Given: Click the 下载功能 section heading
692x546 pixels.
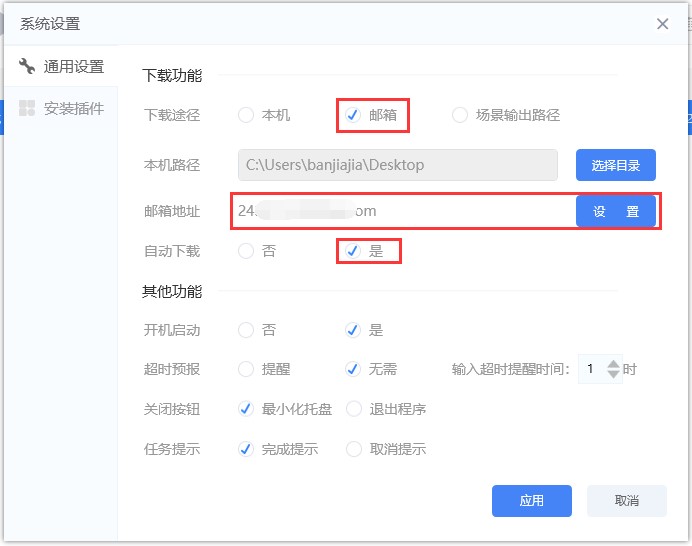Looking at the screenshot, I should (x=172, y=75).
